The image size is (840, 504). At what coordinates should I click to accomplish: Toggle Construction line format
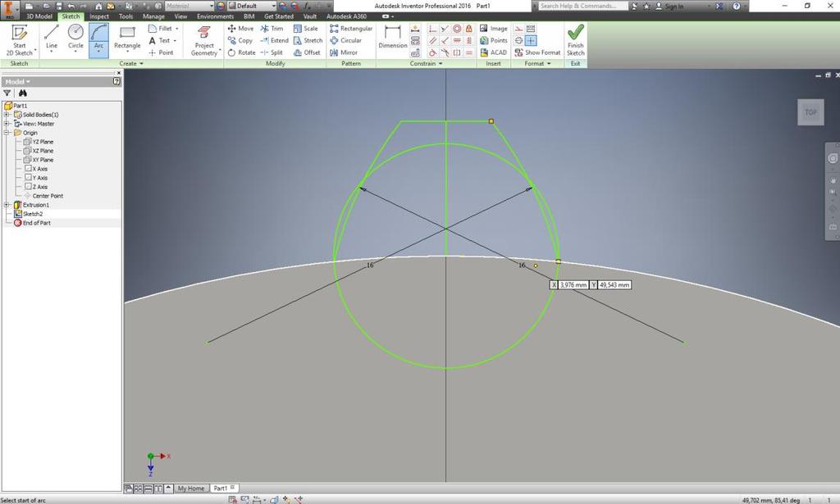pos(518,29)
